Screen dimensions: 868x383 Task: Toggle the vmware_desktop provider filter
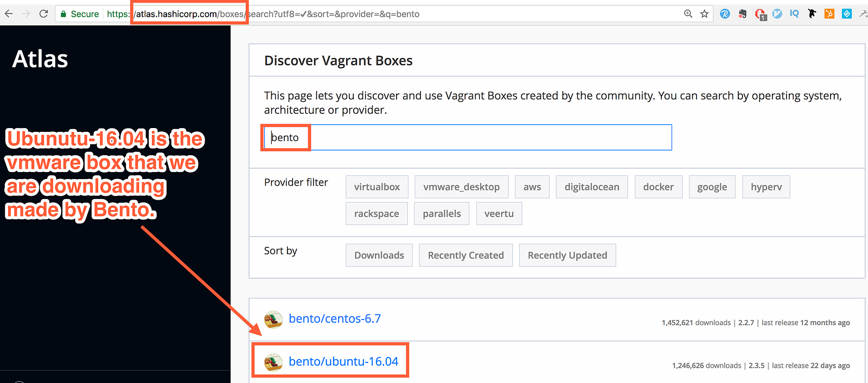[461, 187]
